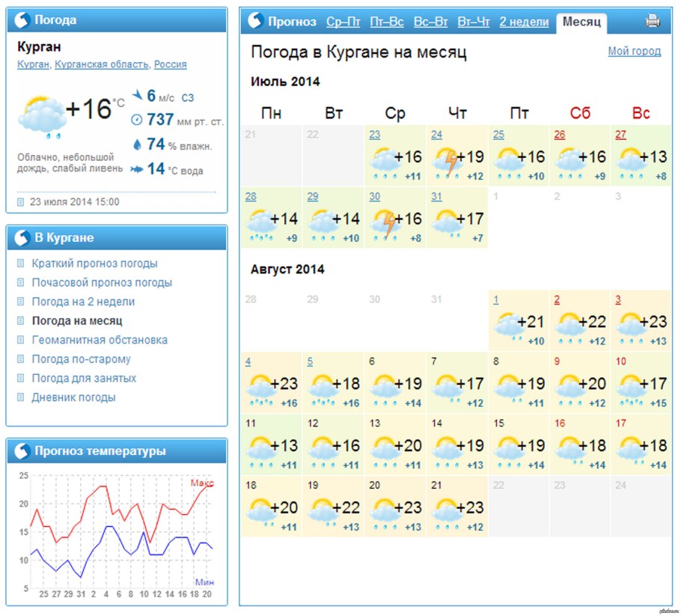
Task: Open Почасовой прогноз погоды link
Action: 102,283
